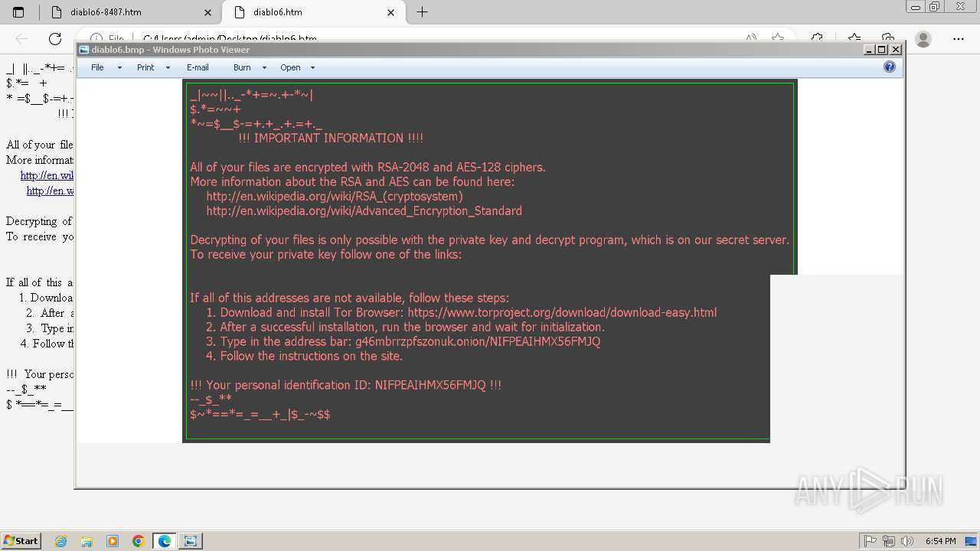Viewport: 980px width, 551px height.
Task: Restore the Edge browser window
Action: click(x=934, y=7)
